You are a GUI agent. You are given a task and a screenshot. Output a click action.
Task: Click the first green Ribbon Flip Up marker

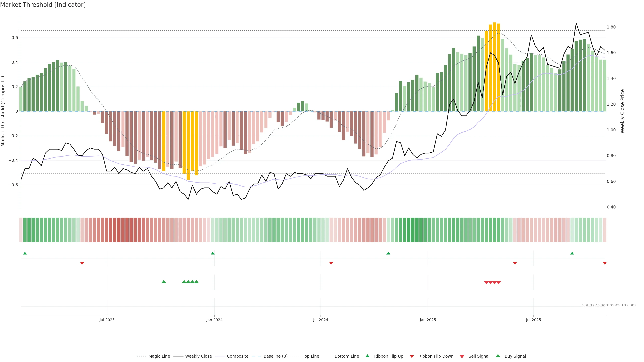25,253
